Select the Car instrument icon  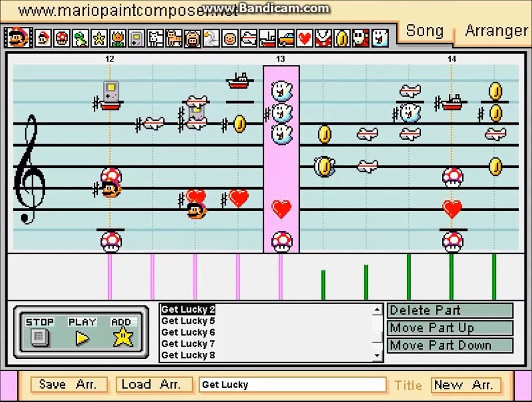pos(286,38)
